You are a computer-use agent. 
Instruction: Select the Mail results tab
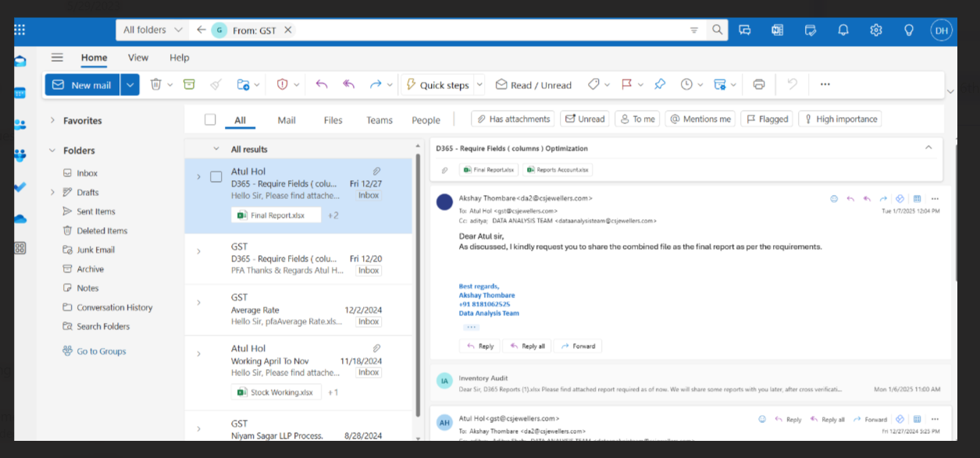tap(287, 120)
